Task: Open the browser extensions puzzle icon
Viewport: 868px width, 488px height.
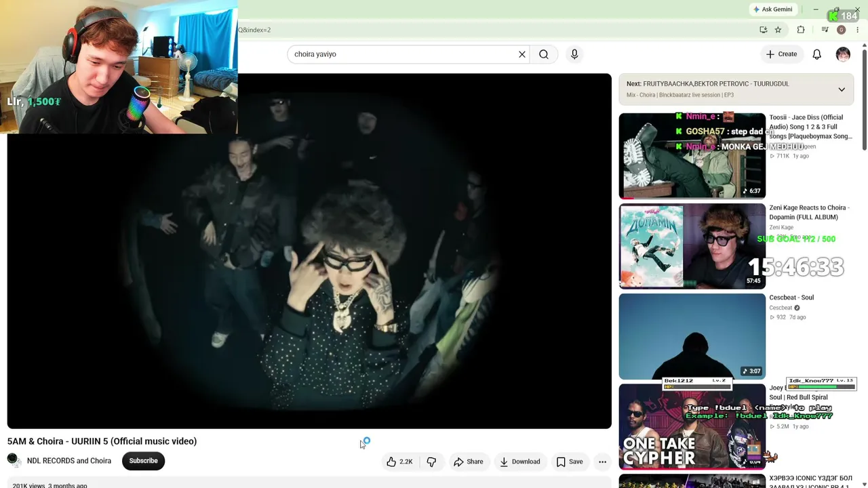Action: (801, 30)
